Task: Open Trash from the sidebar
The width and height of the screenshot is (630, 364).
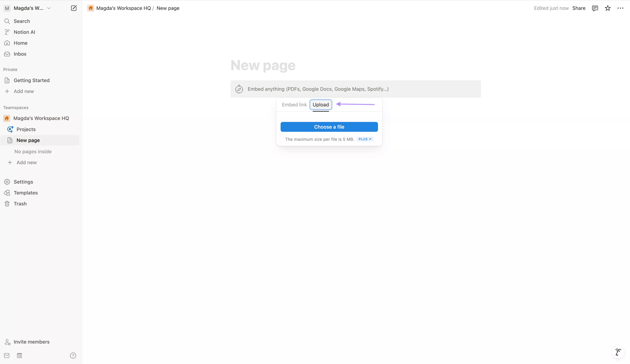Action: [20, 203]
